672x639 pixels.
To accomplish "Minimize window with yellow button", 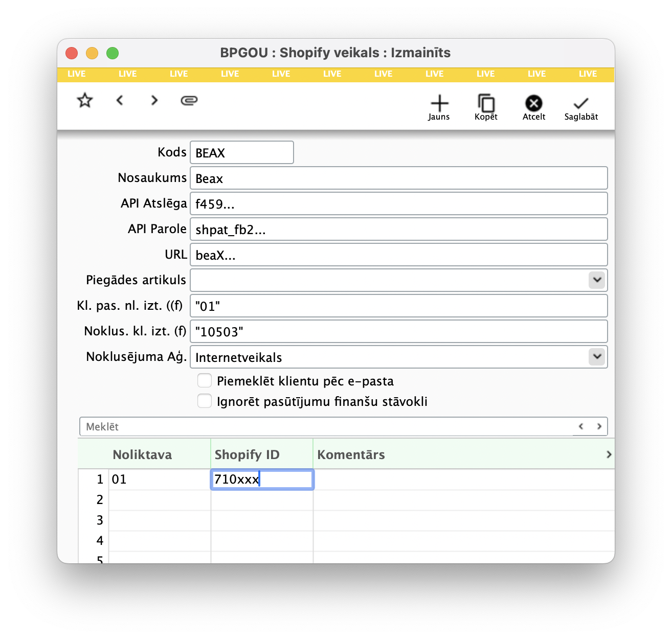I will pos(92,53).
